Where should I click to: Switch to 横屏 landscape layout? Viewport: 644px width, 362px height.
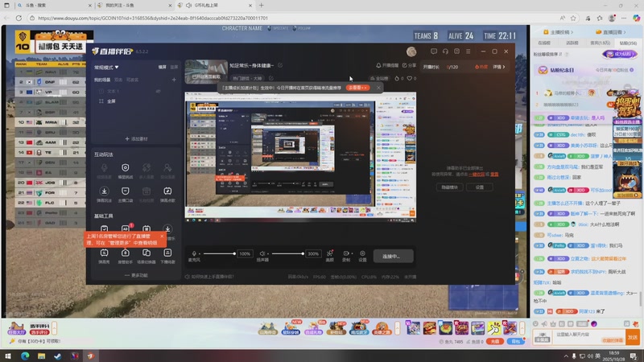point(163,67)
